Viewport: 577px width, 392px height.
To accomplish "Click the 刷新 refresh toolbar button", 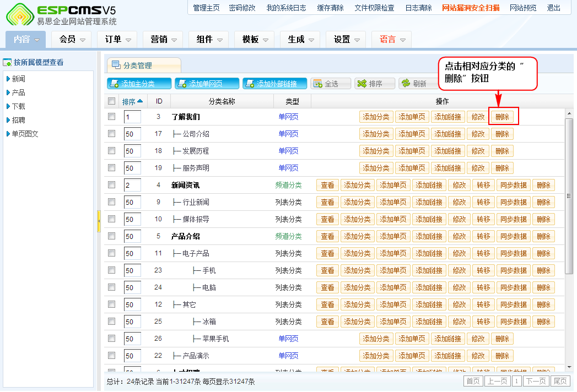I will [418, 84].
